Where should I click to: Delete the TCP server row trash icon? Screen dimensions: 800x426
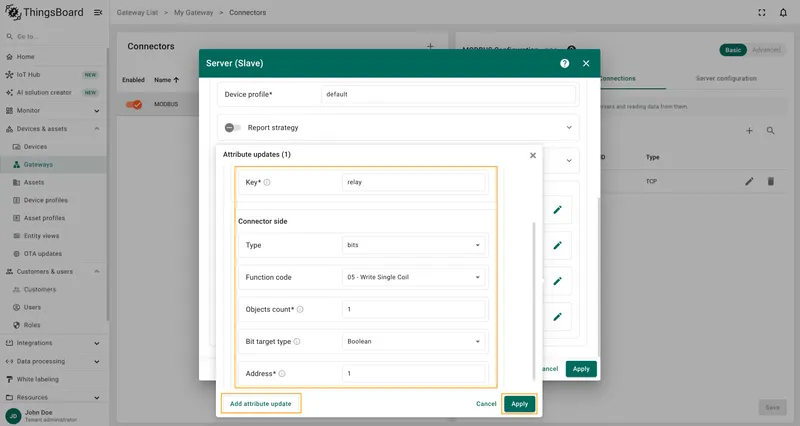(770, 181)
